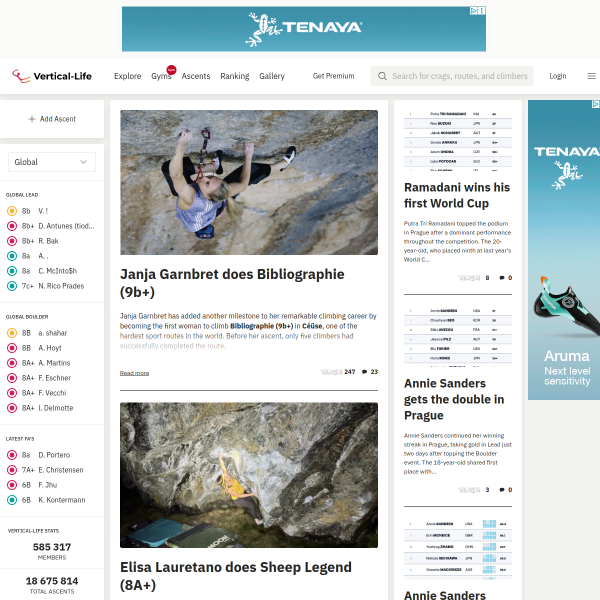Open the hamburger menu icon
The image size is (600, 600).
[x=591, y=76]
